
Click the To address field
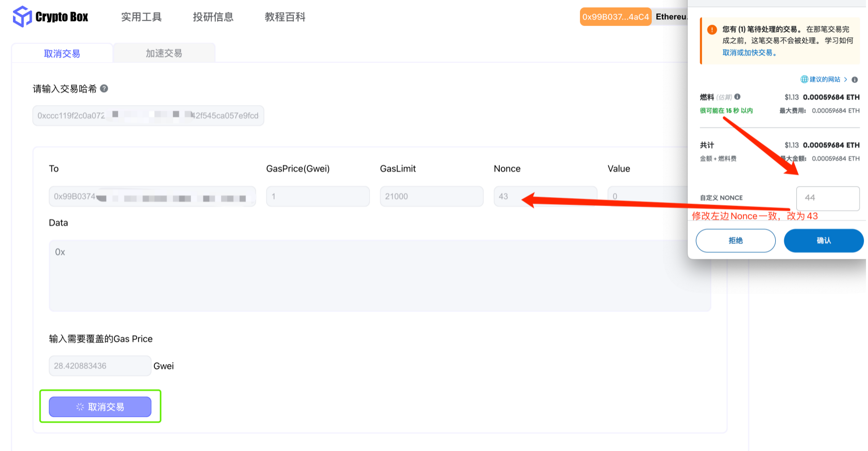coord(152,197)
